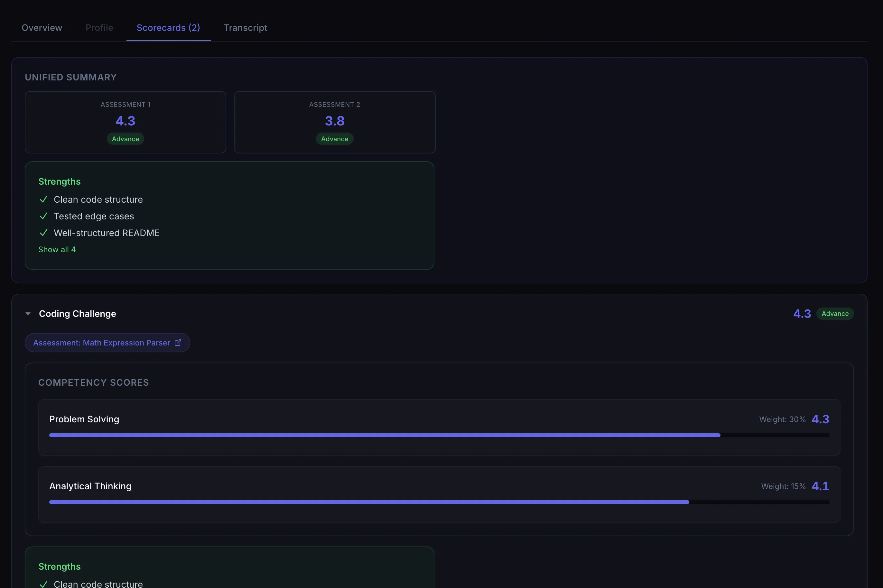Click the checkmark beside Tested edge cases
This screenshot has height=588, width=883.
(43, 216)
